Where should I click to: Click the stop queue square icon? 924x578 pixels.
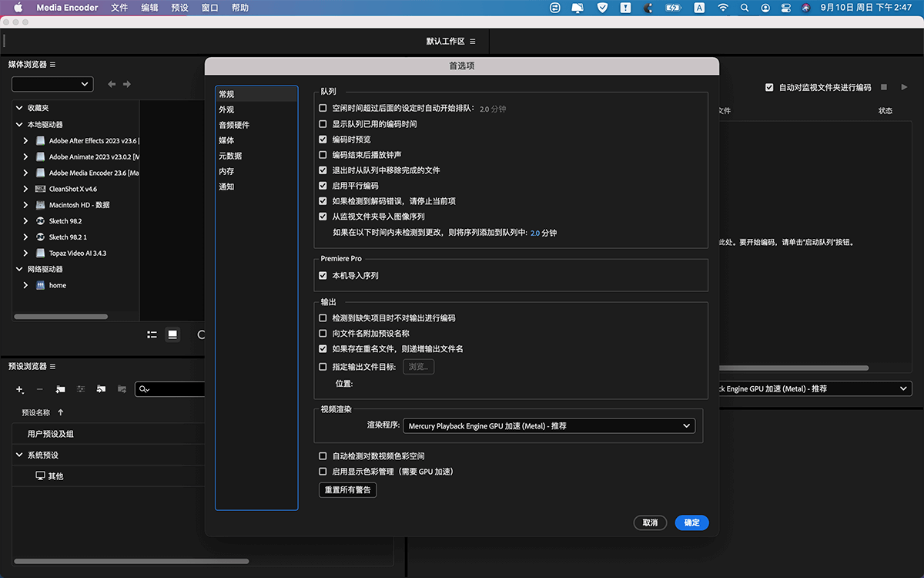click(884, 87)
